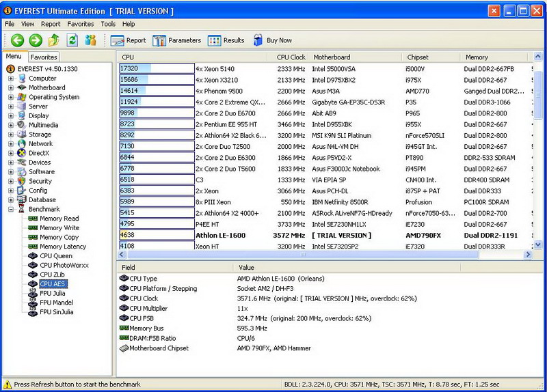This screenshot has width=547, height=392.
Task: Select the FPU Mandel benchmark
Action: pyautogui.click(x=56, y=303)
